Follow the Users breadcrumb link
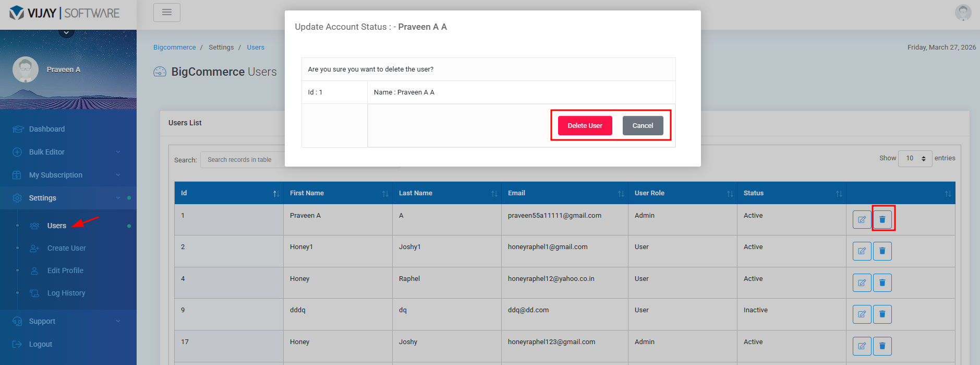Viewport: 980px width, 365px height. point(256,47)
